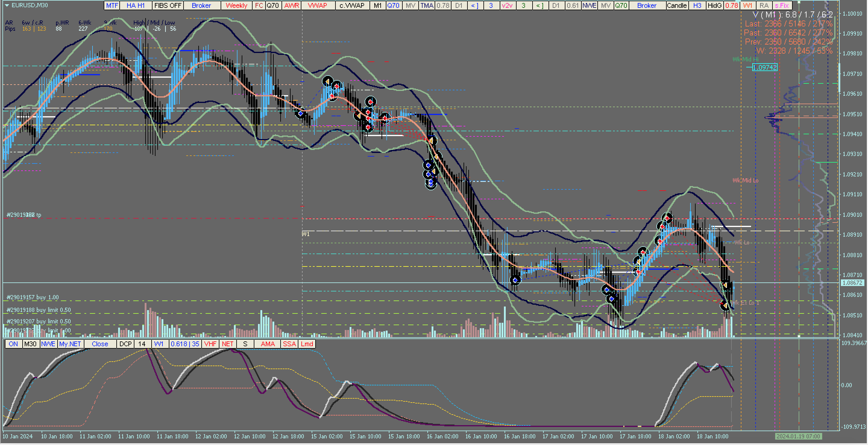Click the 1.09742 price label box

tap(765, 67)
